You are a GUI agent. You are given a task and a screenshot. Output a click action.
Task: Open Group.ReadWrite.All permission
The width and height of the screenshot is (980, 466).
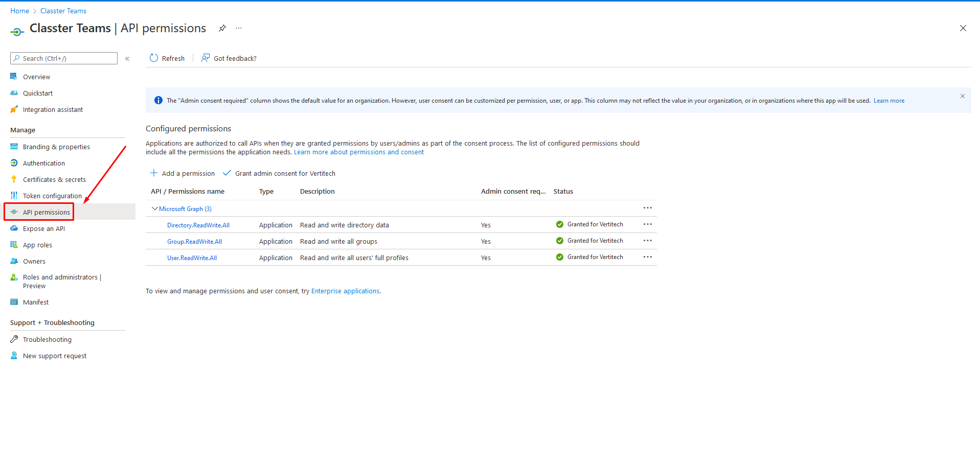point(194,242)
